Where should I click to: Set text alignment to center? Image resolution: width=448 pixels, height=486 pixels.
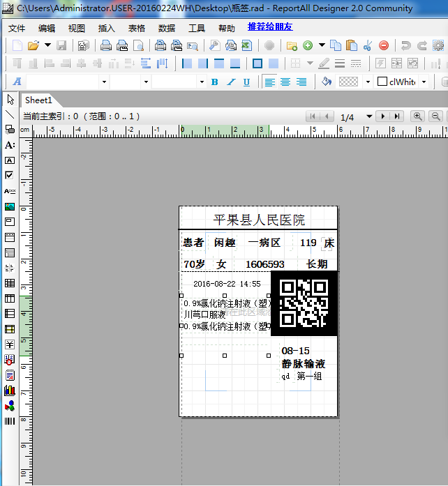[x=285, y=82]
